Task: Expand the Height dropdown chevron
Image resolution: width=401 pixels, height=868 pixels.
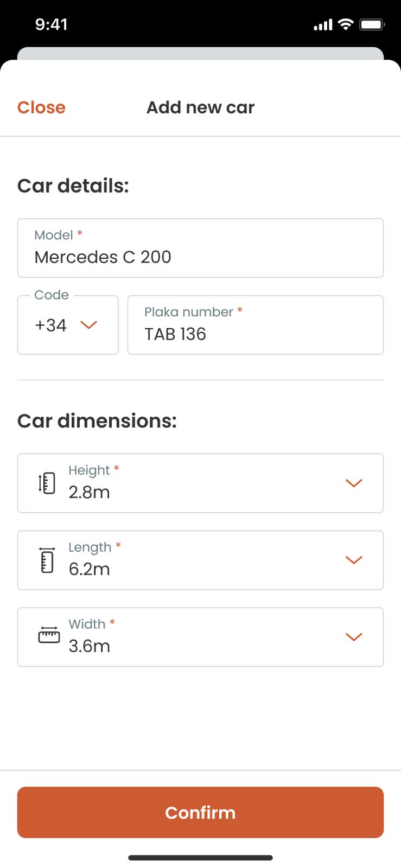Action: (x=354, y=483)
